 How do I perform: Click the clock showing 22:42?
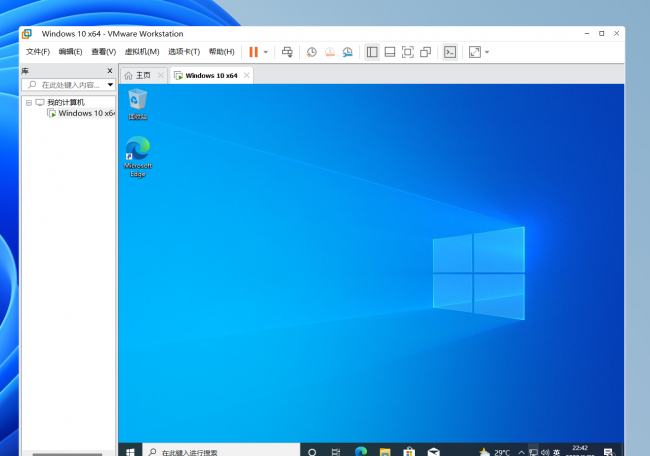click(580, 450)
